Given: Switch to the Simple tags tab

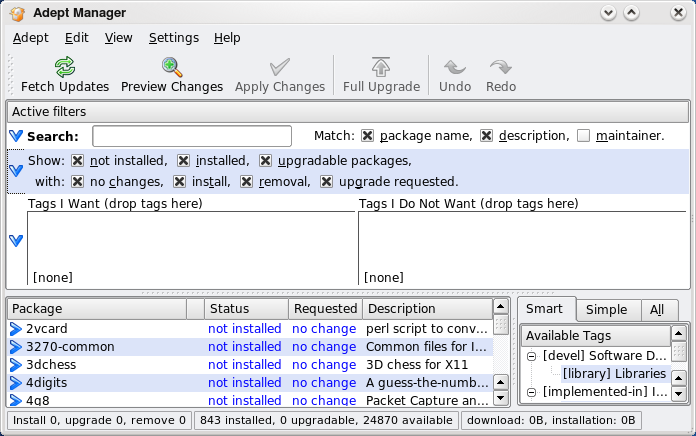Looking at the screenshot, I should [608, 310].
